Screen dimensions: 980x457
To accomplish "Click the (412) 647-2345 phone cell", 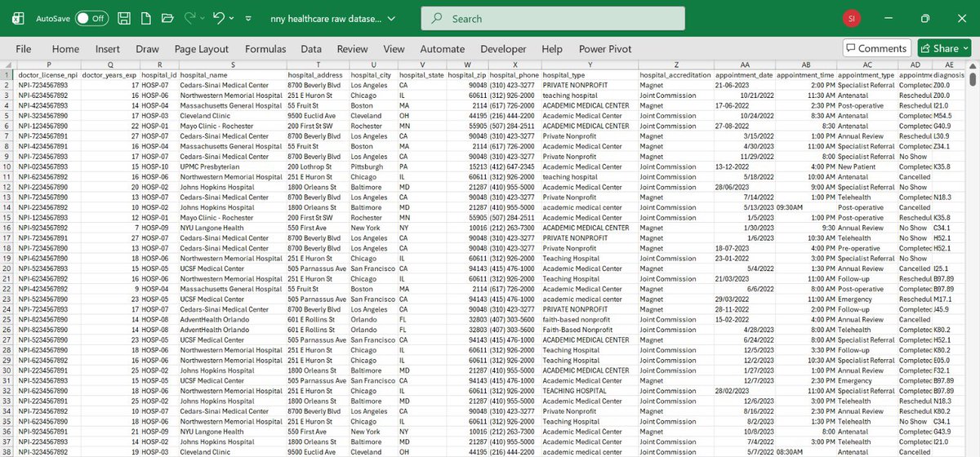I will tap(515, 166).
